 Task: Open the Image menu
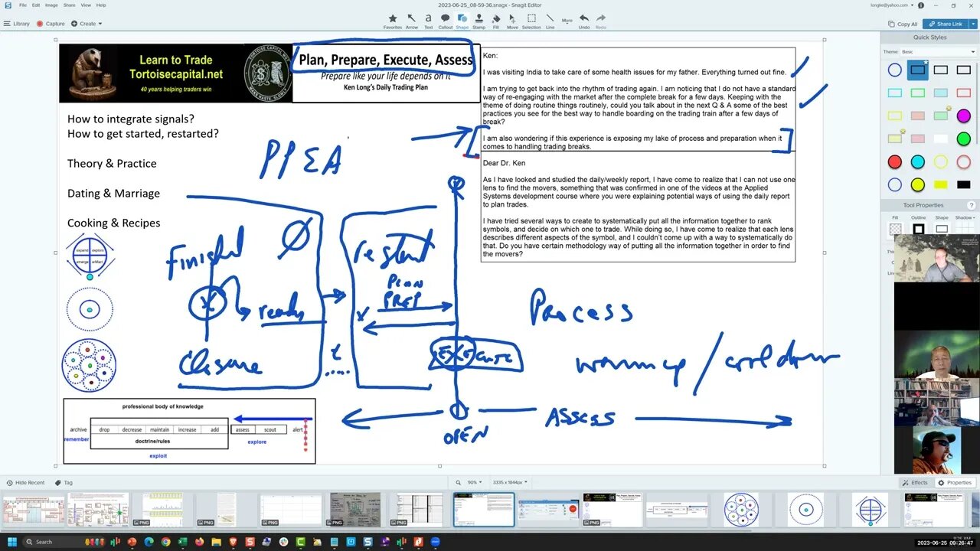pyautogui.click(x=51, y=5)
